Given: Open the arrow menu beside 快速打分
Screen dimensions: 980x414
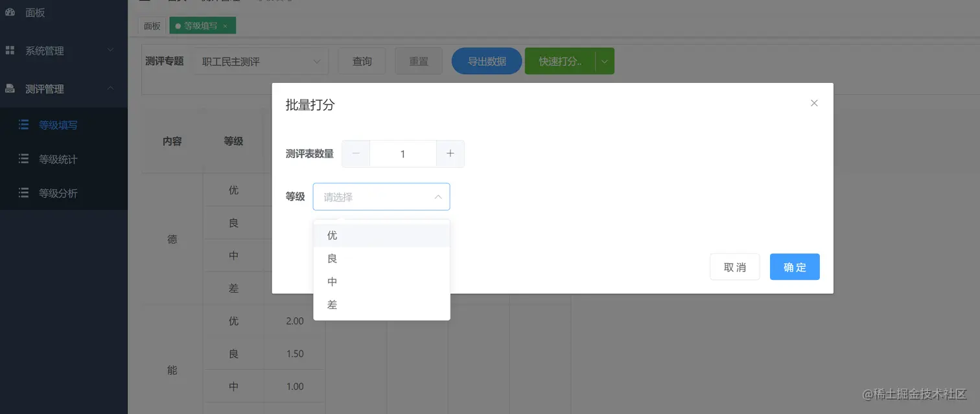Looking at the screenshot, I should [605, 61].
